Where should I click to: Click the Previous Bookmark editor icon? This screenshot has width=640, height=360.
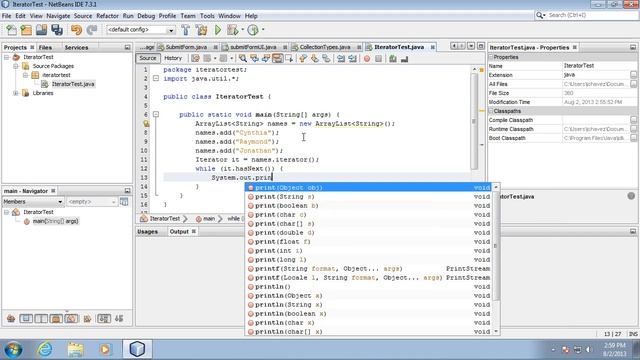303,59
